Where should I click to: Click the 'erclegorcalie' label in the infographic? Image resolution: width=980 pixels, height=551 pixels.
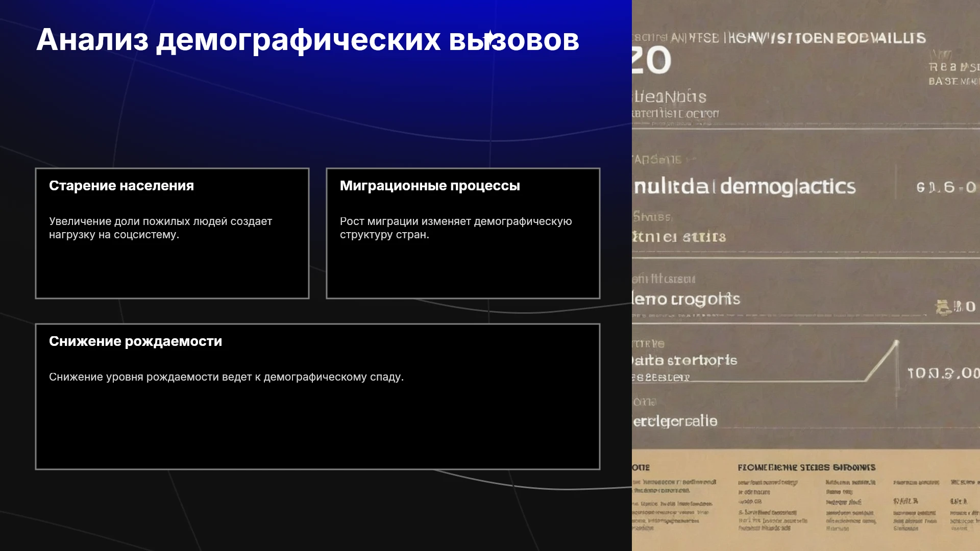pyautogui.click(x=675, y=421)
